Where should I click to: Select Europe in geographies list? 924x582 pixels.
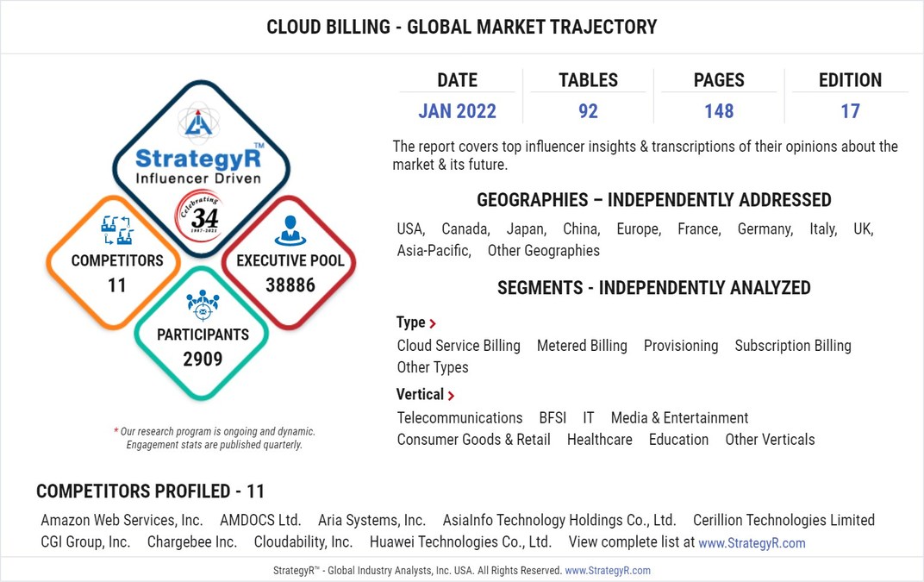click(x=639, y=228)
